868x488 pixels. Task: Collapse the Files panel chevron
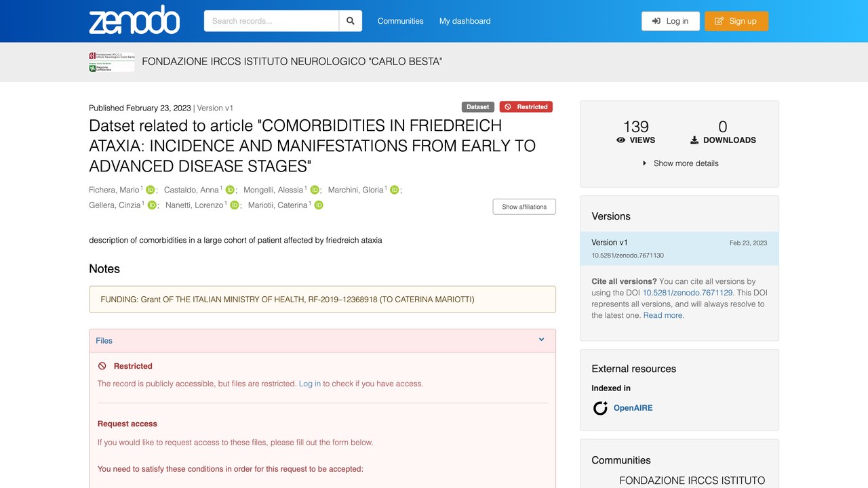point(541,340)
